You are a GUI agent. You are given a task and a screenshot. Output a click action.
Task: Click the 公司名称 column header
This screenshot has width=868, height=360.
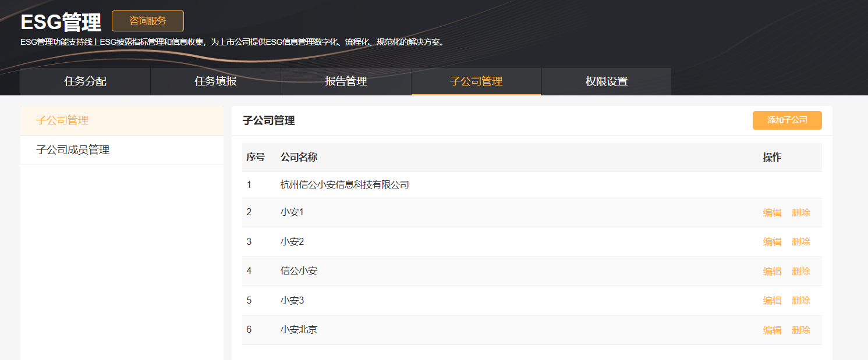(299, 158)
